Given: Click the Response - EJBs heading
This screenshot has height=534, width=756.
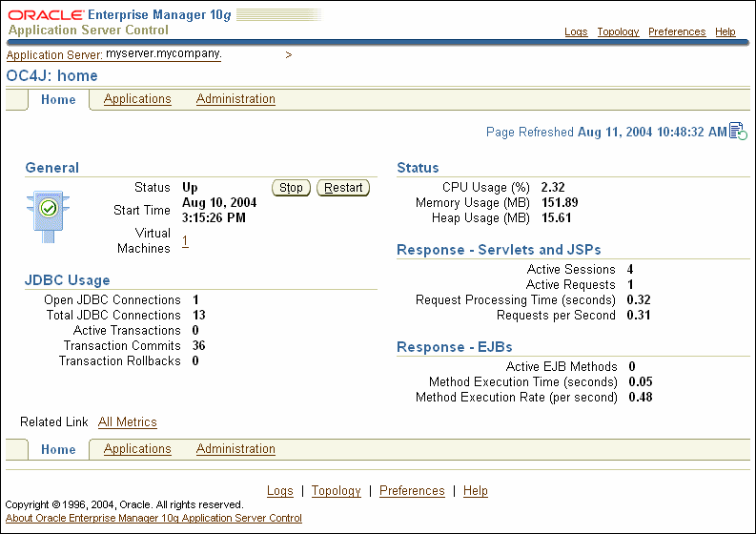Looking at the screenshot, I should (455, 347).
